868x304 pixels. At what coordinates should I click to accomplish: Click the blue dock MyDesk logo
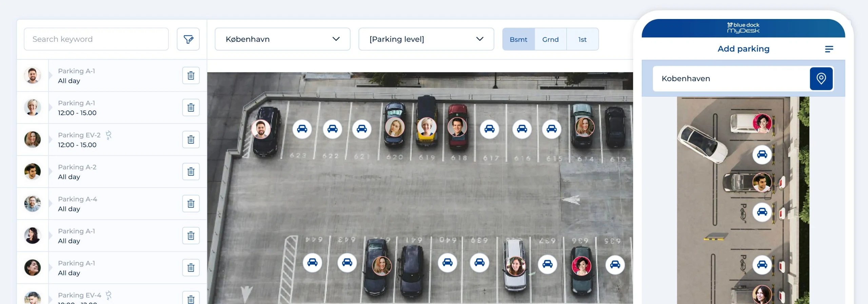point(743,28)
